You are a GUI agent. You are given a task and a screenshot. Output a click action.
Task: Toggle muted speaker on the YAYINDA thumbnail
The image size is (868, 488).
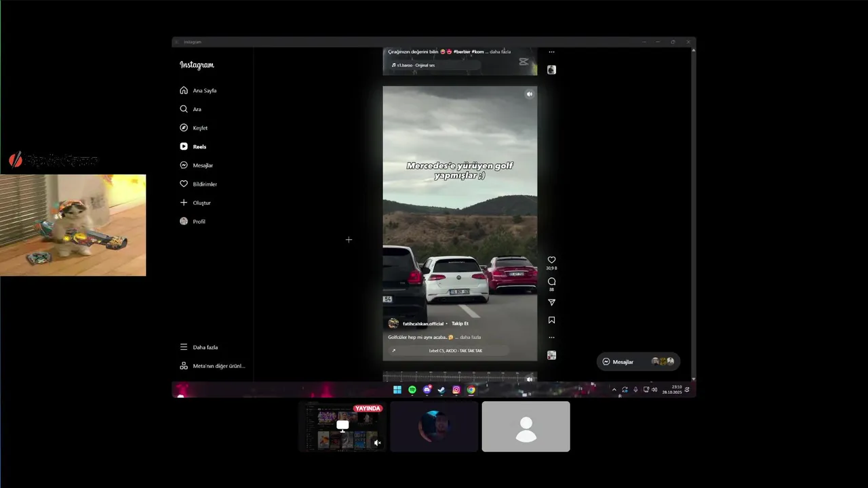pos(378,443)
